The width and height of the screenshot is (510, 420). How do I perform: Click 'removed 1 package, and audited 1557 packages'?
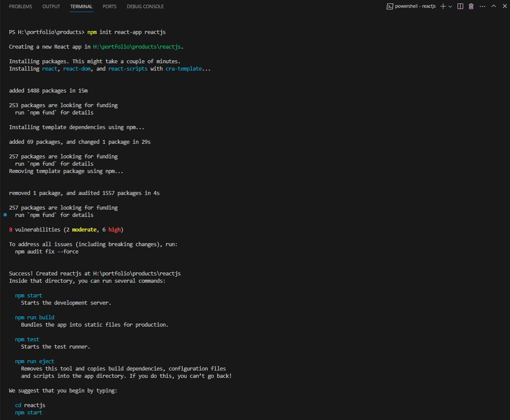[84, 193]
